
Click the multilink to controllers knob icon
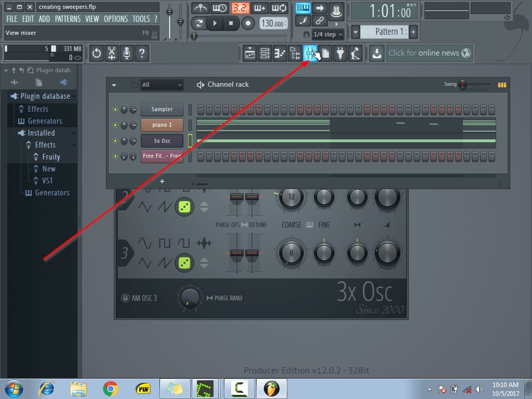(336, 11)
